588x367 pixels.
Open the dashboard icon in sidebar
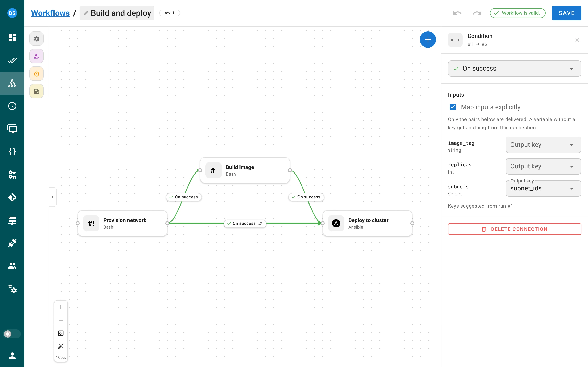point(12,37)
